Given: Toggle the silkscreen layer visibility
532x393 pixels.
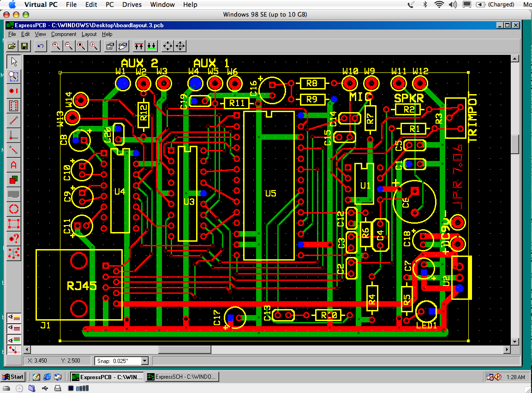Looking at the screenshot, I should tap(14, 318).
